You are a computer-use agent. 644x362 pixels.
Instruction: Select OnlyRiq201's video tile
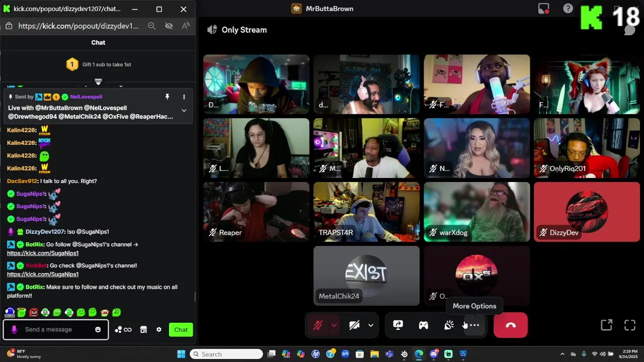(587, 148)
